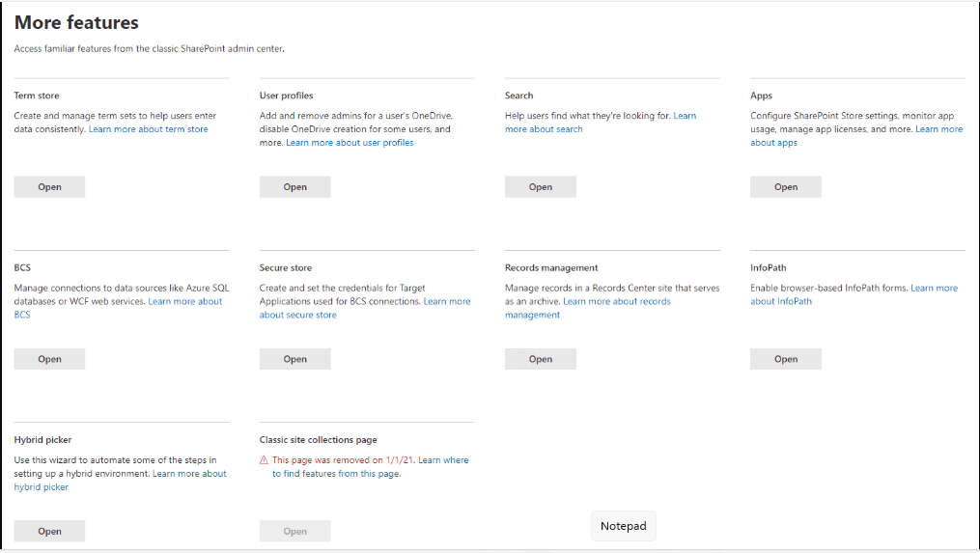The width and height of the screenshot is (980, 553).
Task: Click 'Learn more about records management' link
Action: click(x=616, y=301)
